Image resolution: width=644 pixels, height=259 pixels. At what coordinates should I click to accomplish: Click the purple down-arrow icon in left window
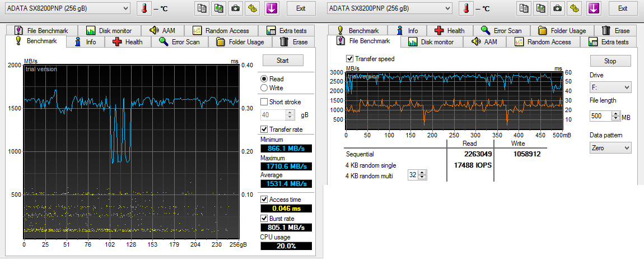click(x=272, y=8)
